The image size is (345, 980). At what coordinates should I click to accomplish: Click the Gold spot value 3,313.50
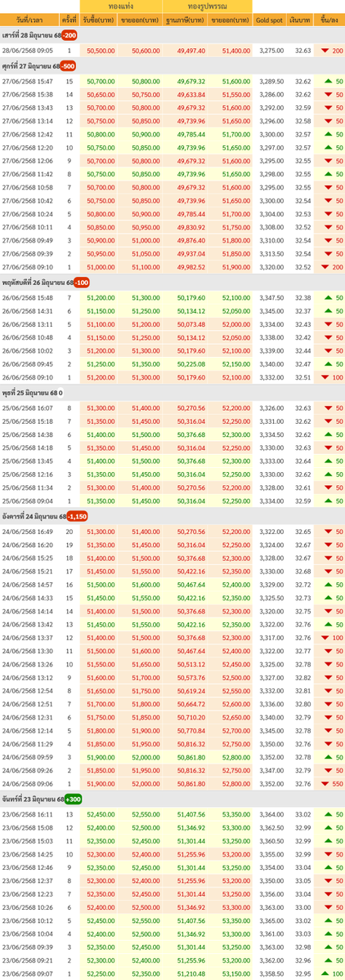tap(271, 253)
